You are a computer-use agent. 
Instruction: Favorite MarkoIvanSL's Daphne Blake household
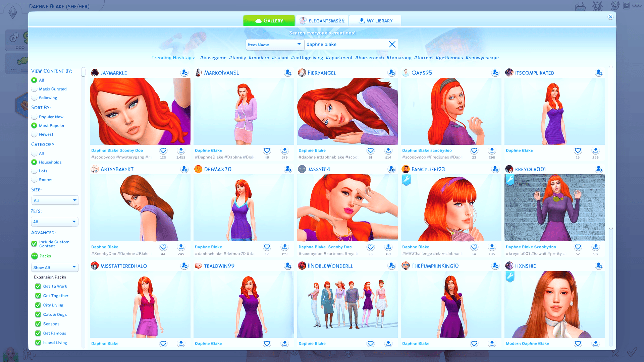pos(267,150)
